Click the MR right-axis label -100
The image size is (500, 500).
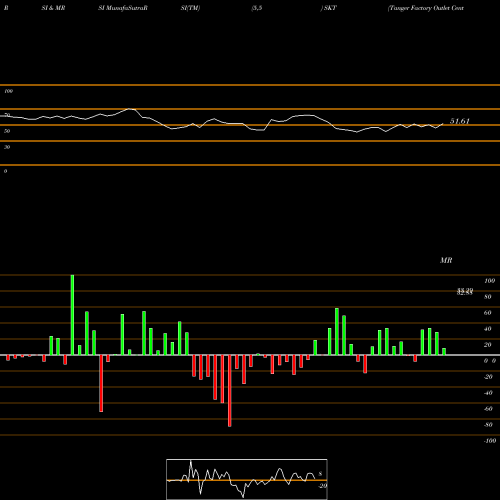(490, 441)
